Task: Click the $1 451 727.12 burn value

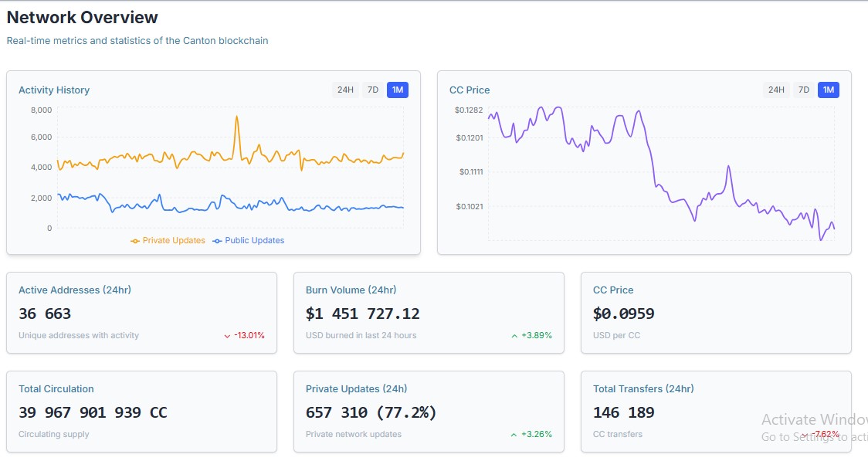Action: [x=363, y=314]
